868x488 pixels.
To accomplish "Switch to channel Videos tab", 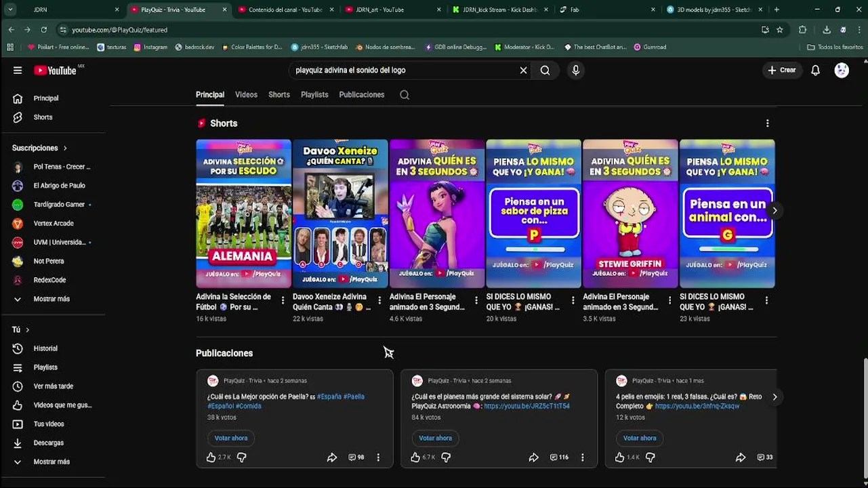I will click(x=246, y=95).
